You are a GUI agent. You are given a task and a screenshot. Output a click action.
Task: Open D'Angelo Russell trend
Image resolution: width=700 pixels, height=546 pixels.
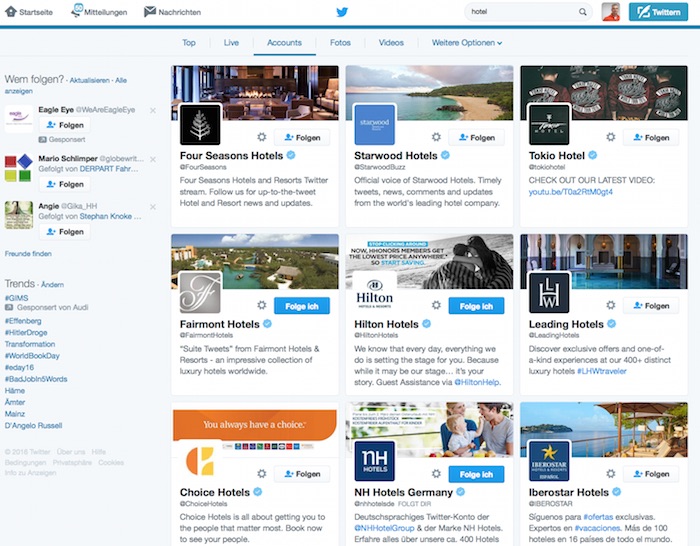point(33,425)
